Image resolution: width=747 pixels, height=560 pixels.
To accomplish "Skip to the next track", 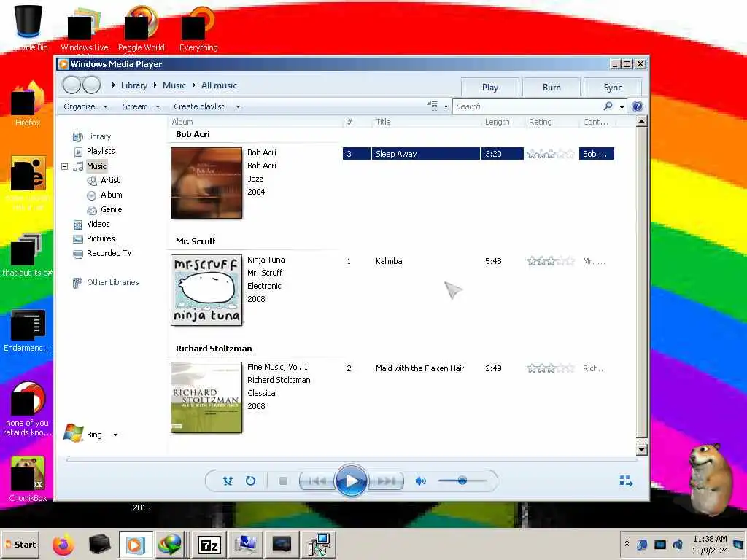I will [386, 481].
